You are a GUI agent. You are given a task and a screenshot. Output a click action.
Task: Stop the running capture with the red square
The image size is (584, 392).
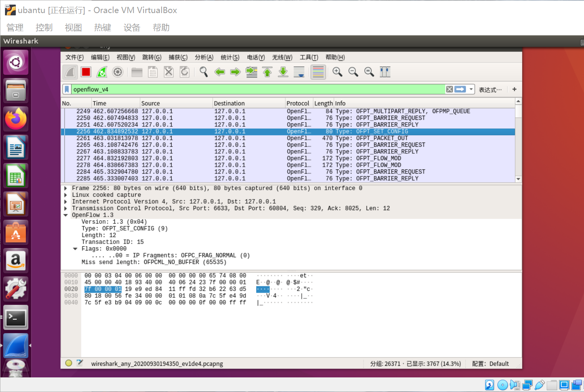86,72
